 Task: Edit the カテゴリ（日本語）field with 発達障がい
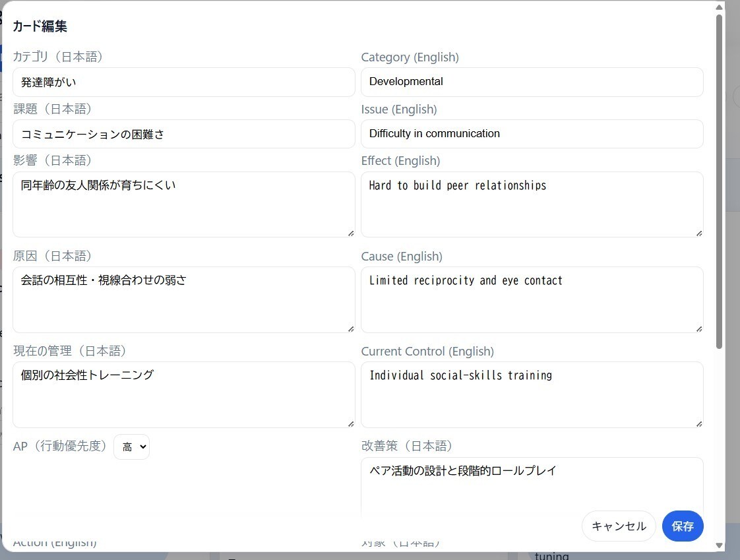coord(183,82)
